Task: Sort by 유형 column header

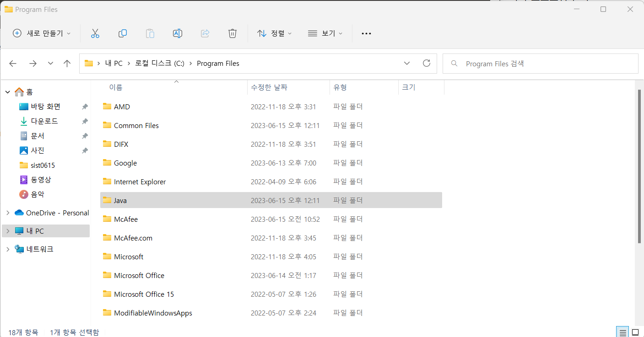Action: coord(340,87)
